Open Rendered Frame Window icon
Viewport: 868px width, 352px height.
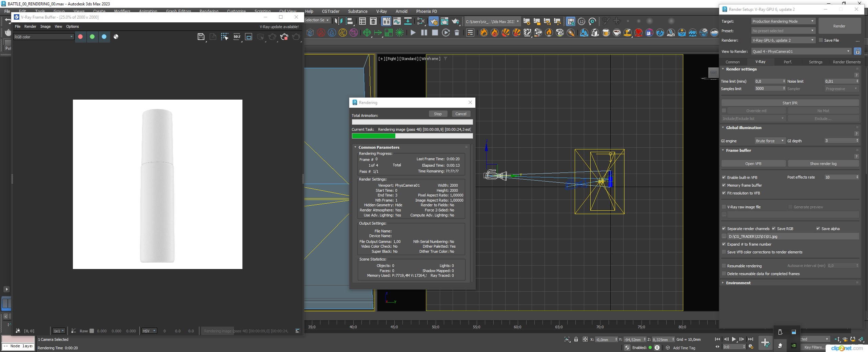click(444, 21)
